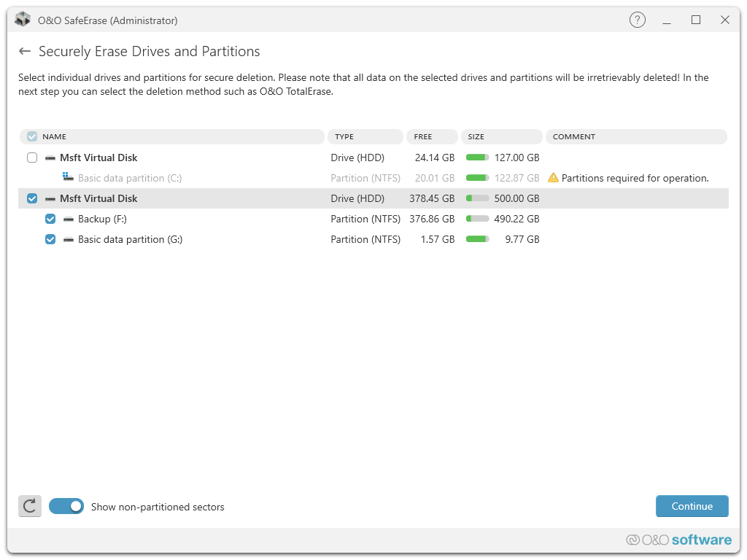Sort list by the Type column

point(365,136)
